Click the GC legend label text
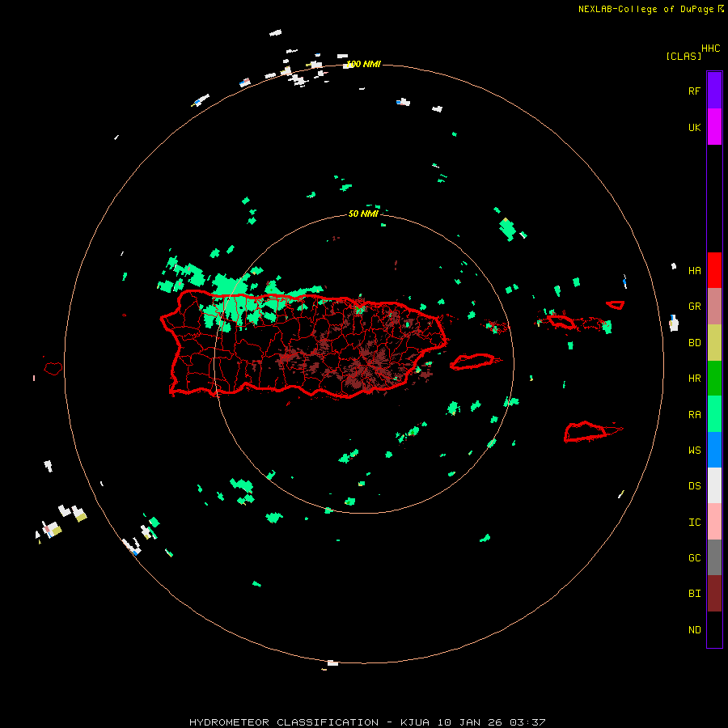The image size is (728, 728). point(694,558)
